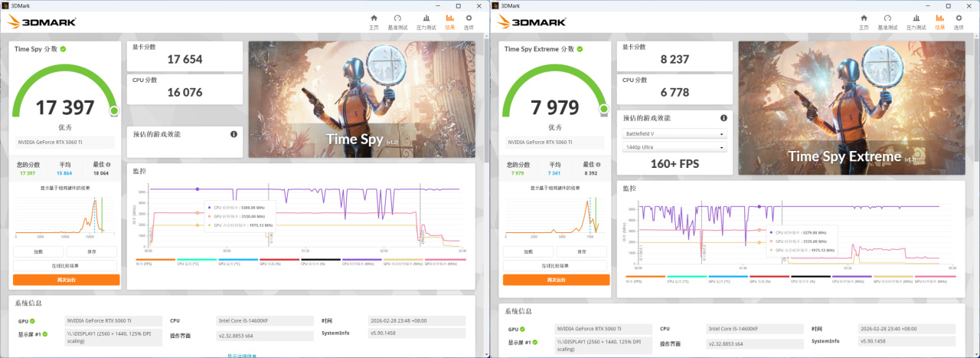
Task: Click green validation check beside Time Spy Extreme 分数
Action: click(x=578, y=49)
